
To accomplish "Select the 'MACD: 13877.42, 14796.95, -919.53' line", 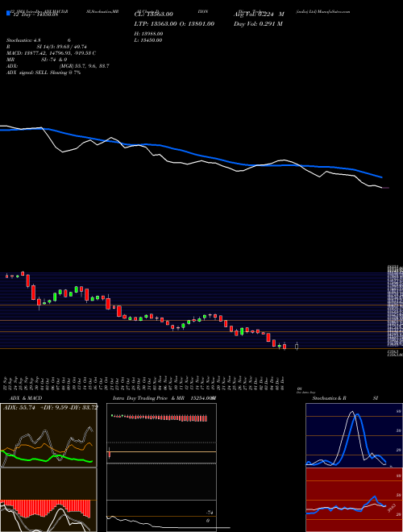I will [x=49, y=53].
